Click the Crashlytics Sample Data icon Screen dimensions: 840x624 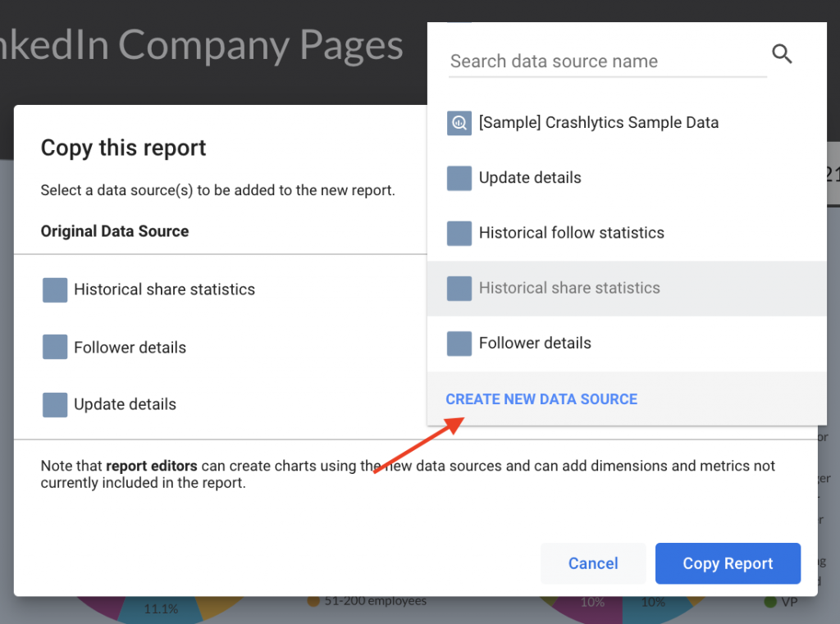(459, 123)
